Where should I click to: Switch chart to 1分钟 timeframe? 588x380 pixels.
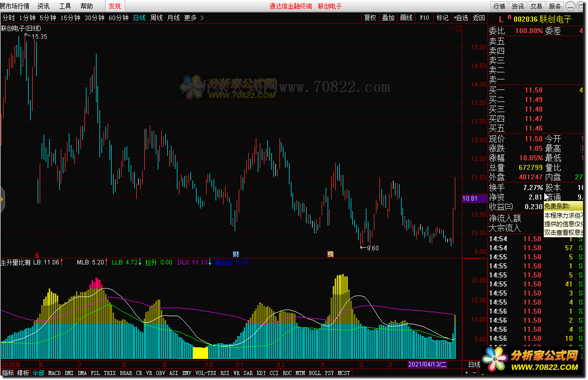27,18
